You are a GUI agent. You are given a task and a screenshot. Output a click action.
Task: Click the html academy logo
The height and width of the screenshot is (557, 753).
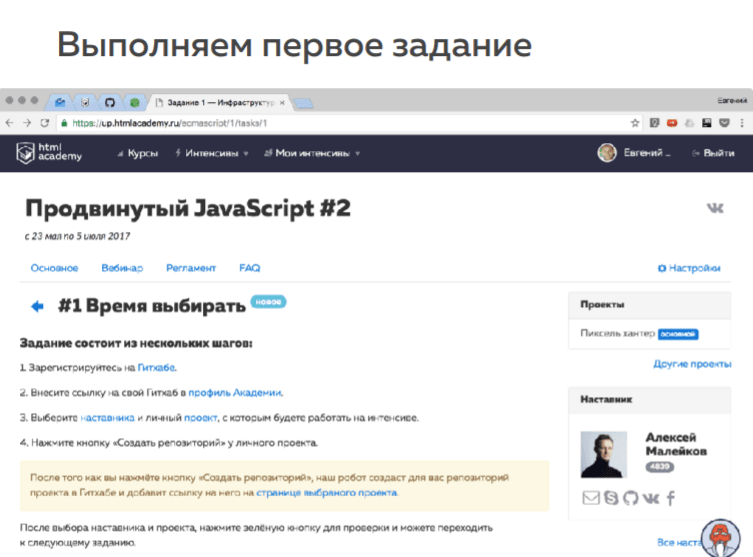(49, 153)
